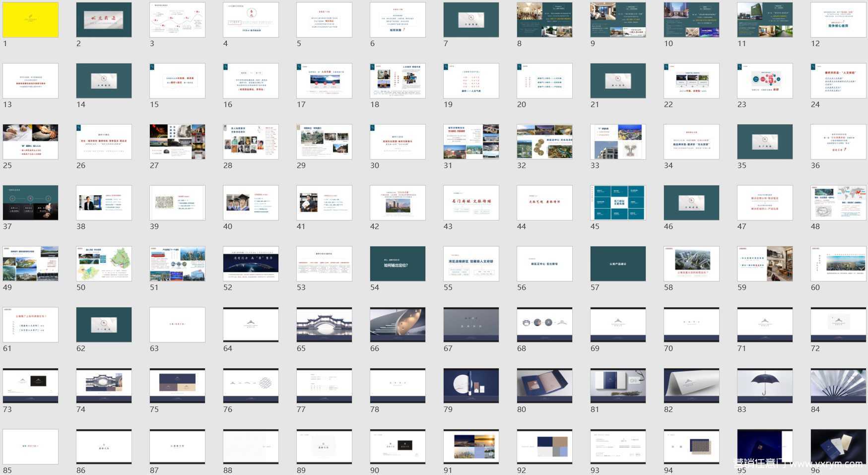Viewport: 868px width, 475px height.
Task: Select slide 65 showing arched bridge
Action: click(x=324, y=325)
